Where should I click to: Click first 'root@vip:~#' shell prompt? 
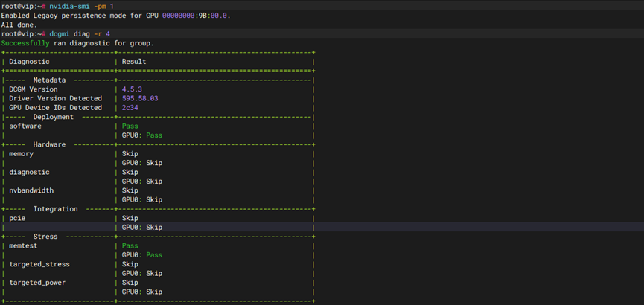[x=23, y=7]
